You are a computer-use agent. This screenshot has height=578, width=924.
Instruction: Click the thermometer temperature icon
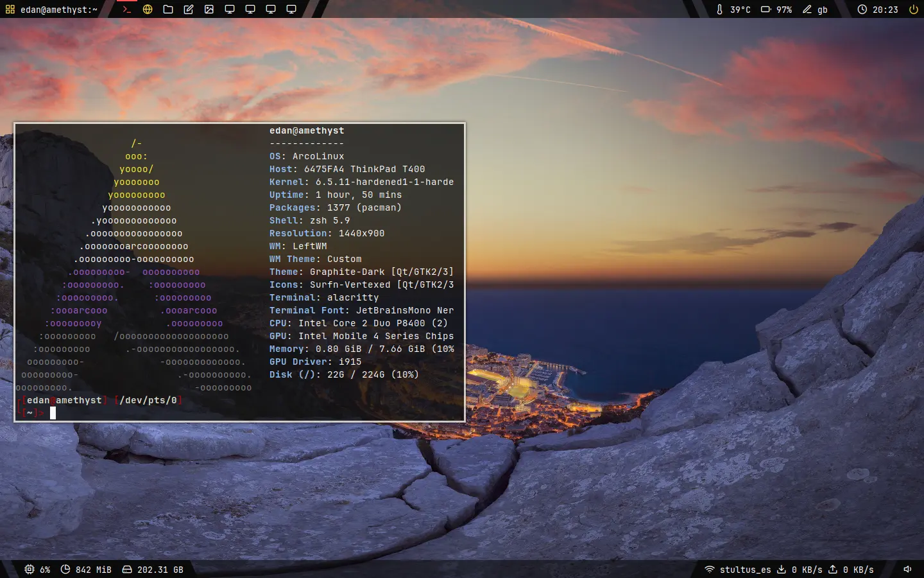coord(719,10)
